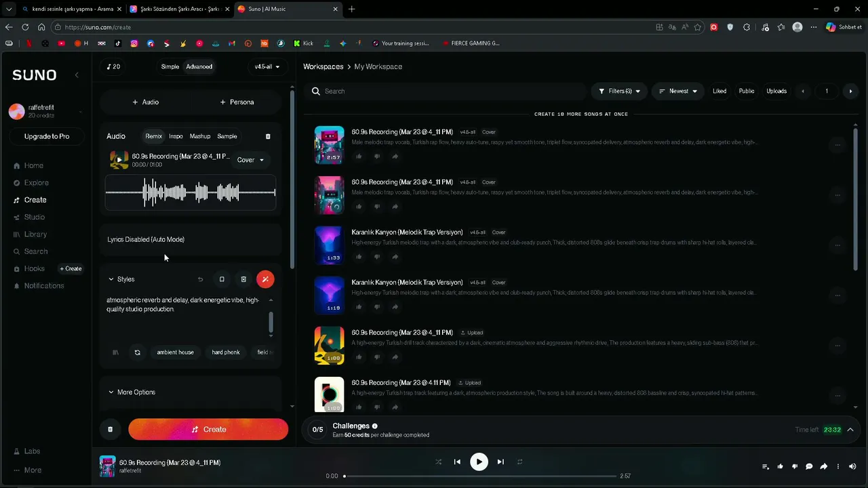Play the current song in player bar

pos(479,462)
